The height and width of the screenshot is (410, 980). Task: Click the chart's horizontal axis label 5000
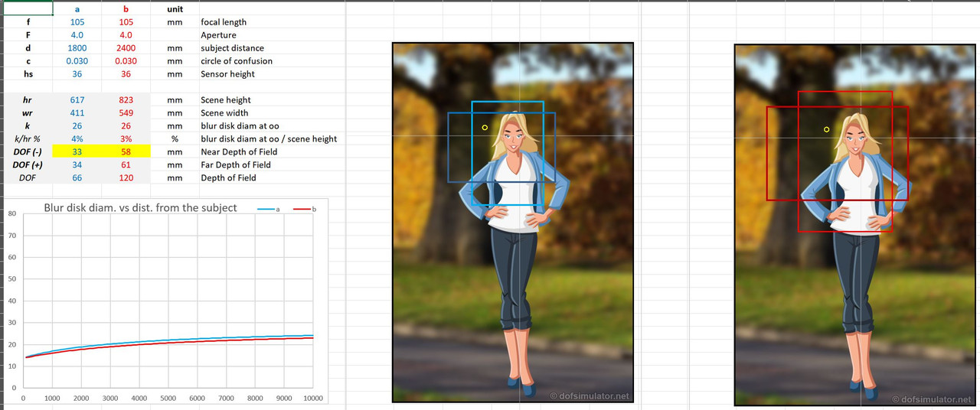pos(168,398)
